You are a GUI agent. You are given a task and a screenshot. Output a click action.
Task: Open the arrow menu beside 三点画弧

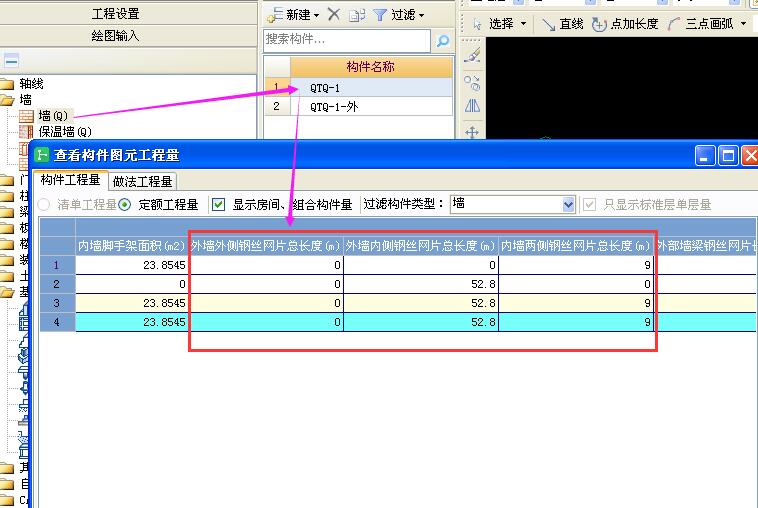(x=743, y=24)
